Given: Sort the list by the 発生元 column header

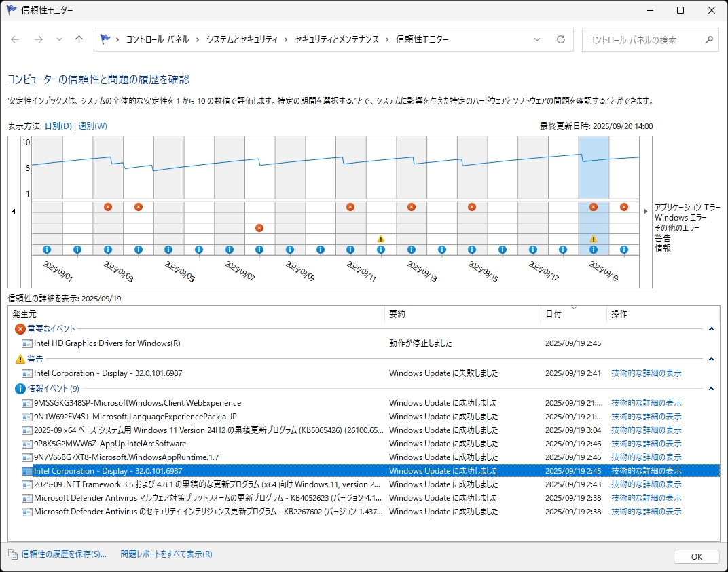Looking at the screenshot, I should (x=197, y=314).
